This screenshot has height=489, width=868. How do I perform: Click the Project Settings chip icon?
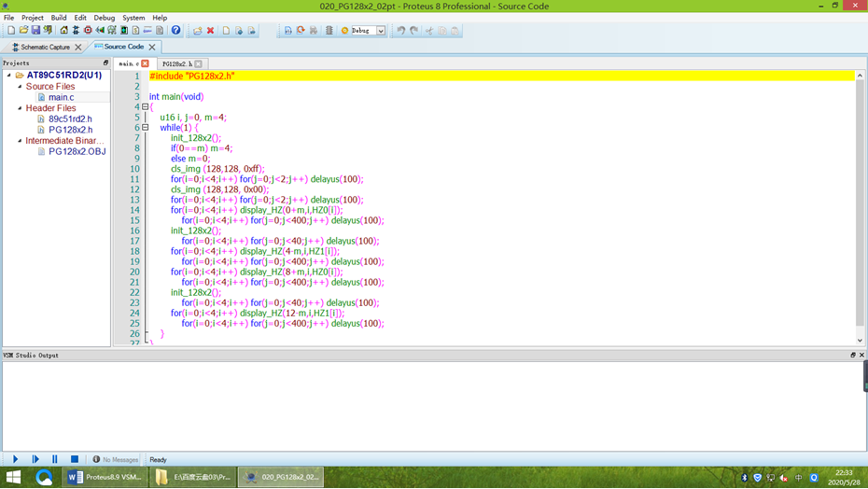tap(329, 31)
